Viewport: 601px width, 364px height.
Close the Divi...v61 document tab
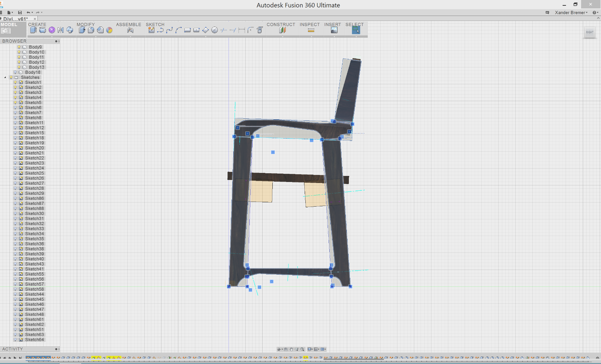click(x=35, y=19)
